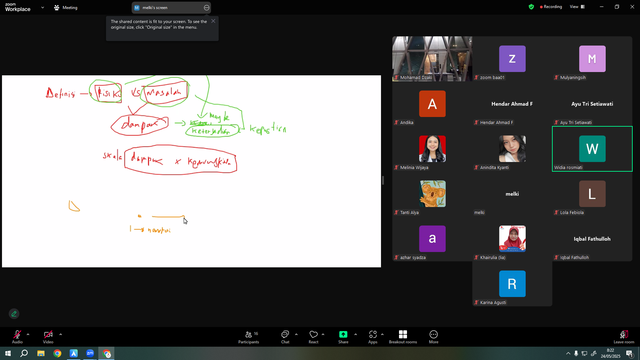
Task: Open the View layout menu
Action: (x=577, y=7)
